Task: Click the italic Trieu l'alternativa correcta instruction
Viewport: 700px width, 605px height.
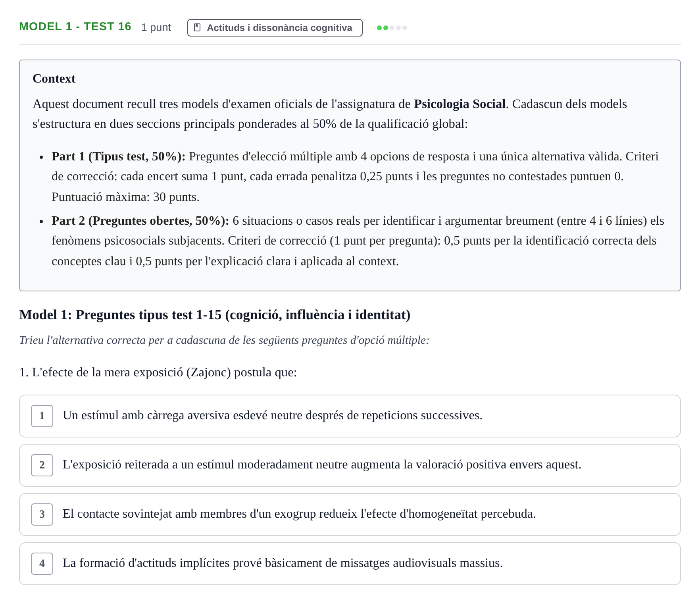Action: click(x=224, y=340)
